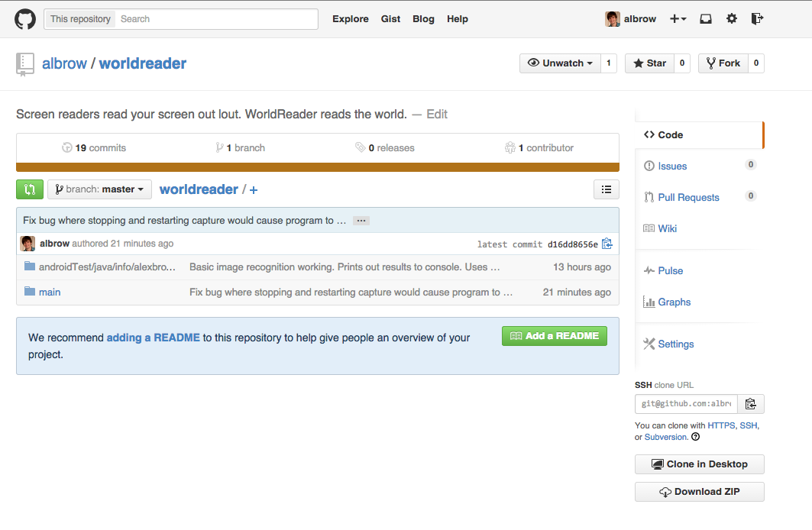812x530 pixels.
Task: Open commit hash d16dd8656e
Action: [572, 244]
